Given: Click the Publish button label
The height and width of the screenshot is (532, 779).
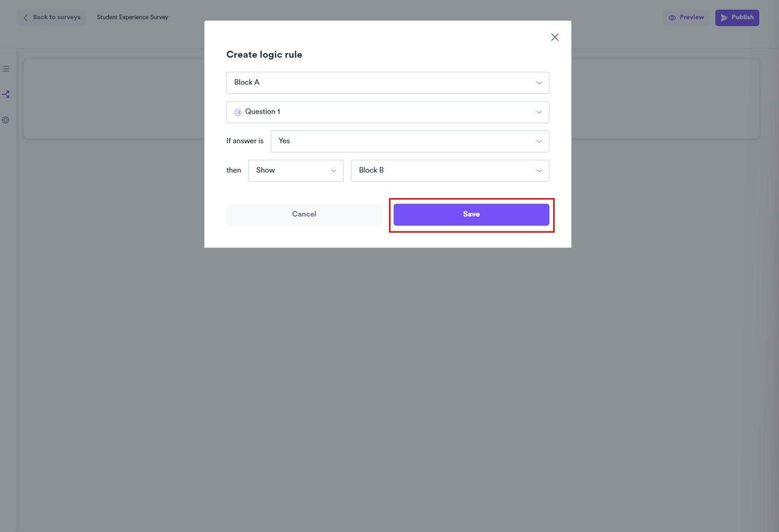Looking at the screenshot, I should click(742, 17).
